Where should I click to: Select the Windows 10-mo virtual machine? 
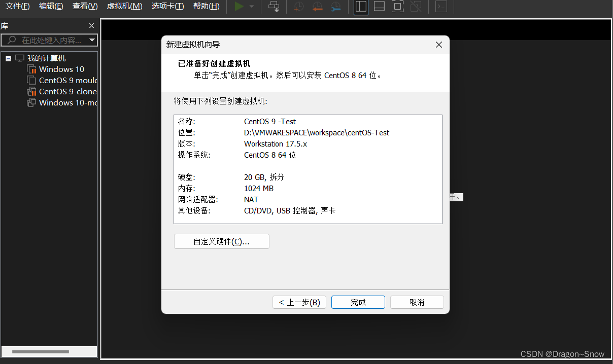pyautogui.click(x=68, y=103)
